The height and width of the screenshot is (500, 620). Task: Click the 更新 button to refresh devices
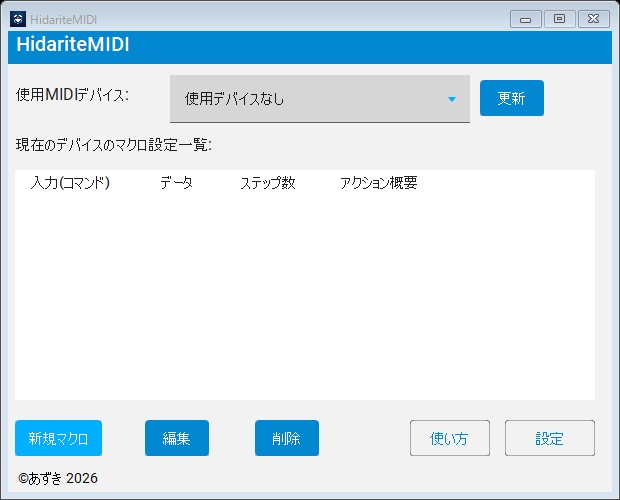pyautogui.click(x=512, y=98)
